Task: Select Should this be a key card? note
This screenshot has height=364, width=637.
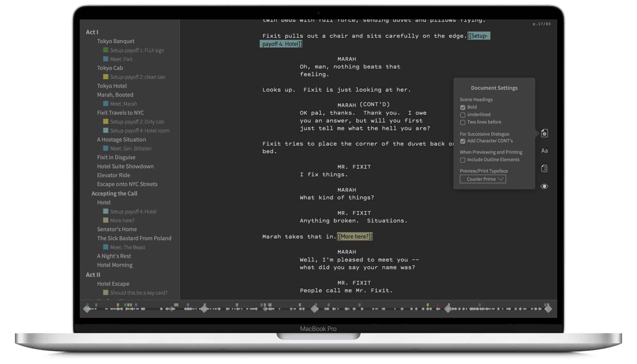Action: (x=139, y=293)
